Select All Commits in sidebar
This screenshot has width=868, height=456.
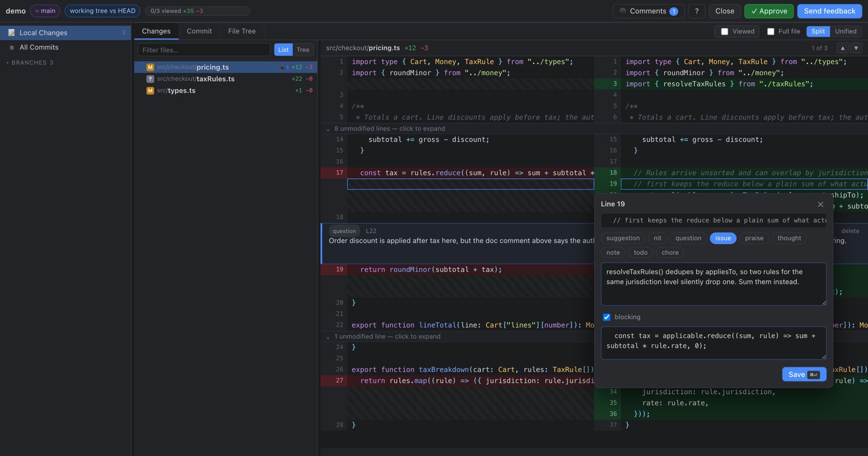coord(65,48)
